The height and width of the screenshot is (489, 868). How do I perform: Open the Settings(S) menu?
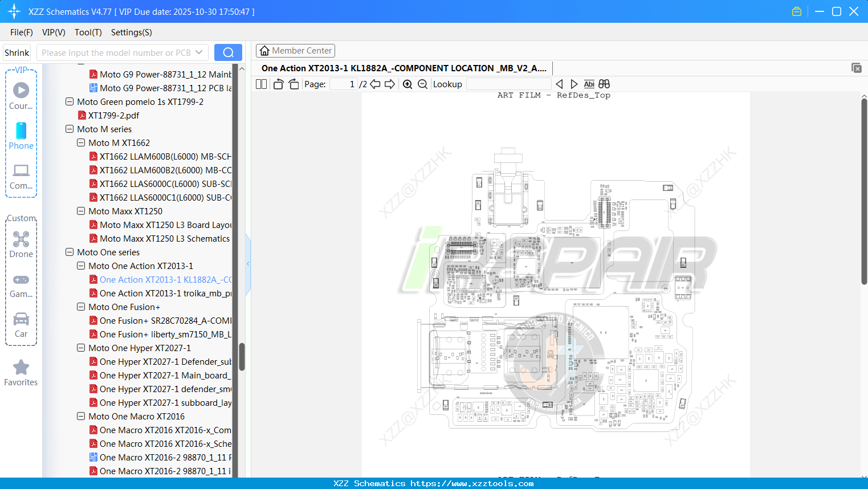tap(131, 32)
